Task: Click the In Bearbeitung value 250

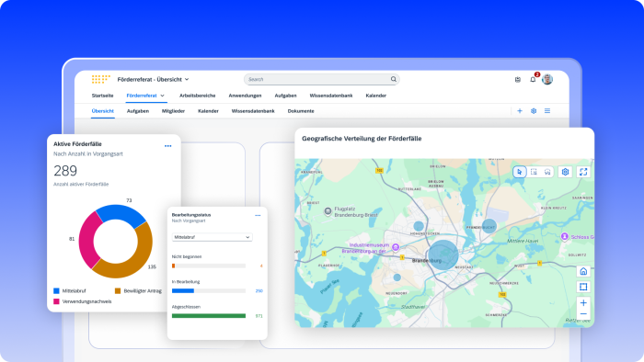Action: point(259,290)
